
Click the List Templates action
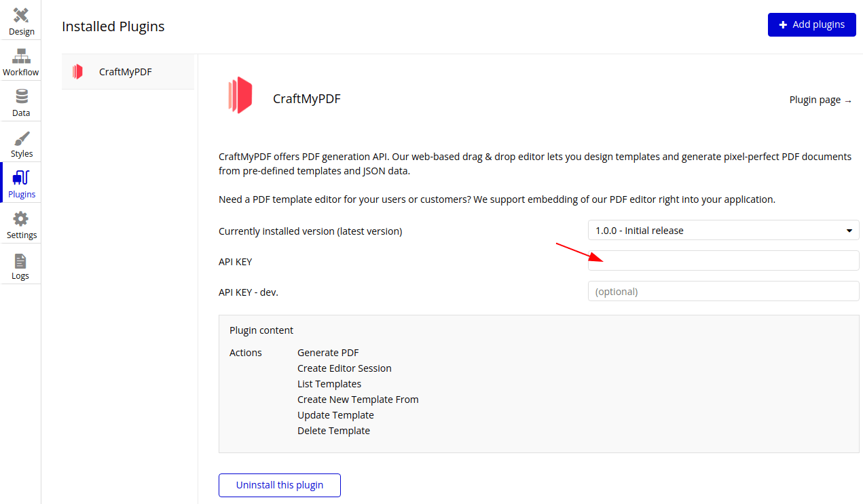pyautogui.click(x=329, y=384)
